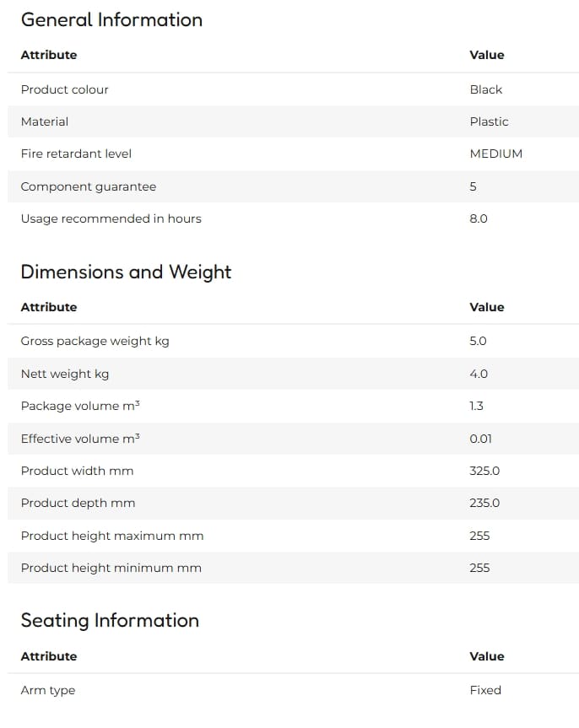This screenshot has width=579, height=728.
Task: Click the General Information heading
Action: [111, 20]
